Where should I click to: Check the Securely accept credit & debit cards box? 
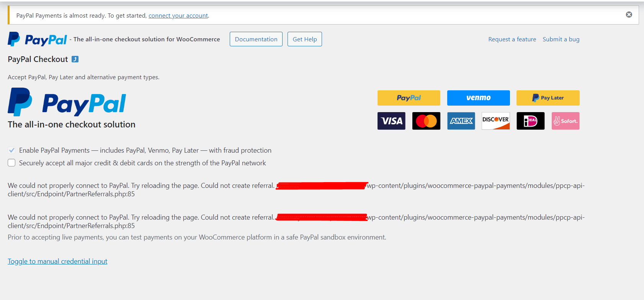tap(12, 163)
